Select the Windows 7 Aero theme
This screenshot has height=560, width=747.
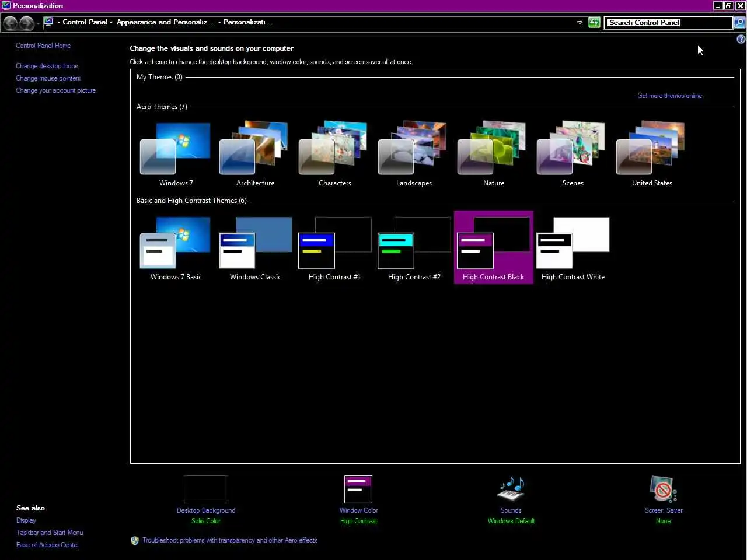pyautogui.click(x=176, y=154)
